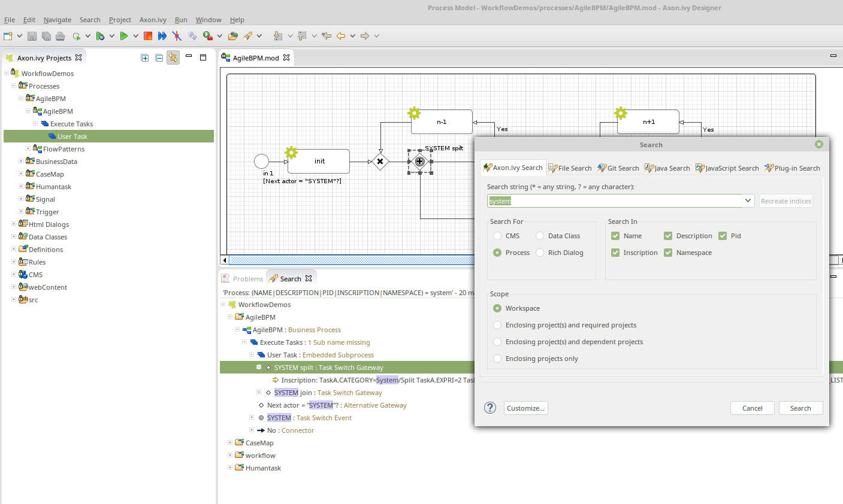Expand the BusinessData folder
Viewport: 843px width, 504px height.
pyautogui.click(x=21, y=161)
